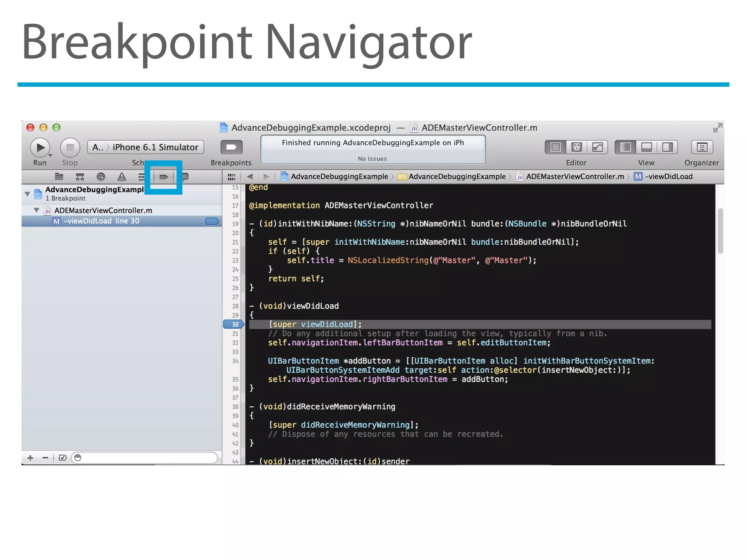Screen dimensions: 747x560
Task: Select the -viewDidLoad line 30 breakpoint row
Action: tap(122, 221)
